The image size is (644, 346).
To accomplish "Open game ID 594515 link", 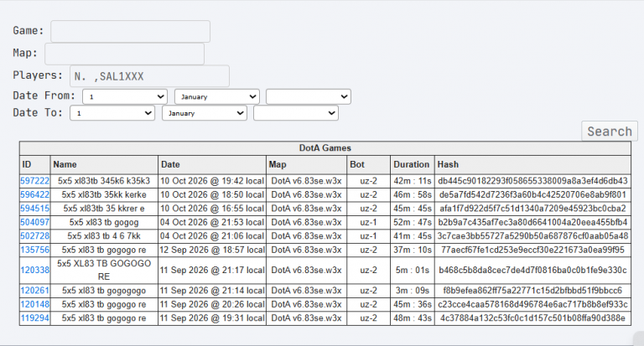I will (34, 209).
